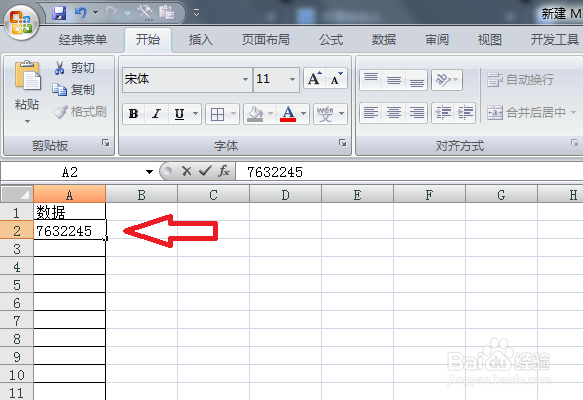The image size is (583, 400).
Task: Increase font size with large A
Action: 314,78
